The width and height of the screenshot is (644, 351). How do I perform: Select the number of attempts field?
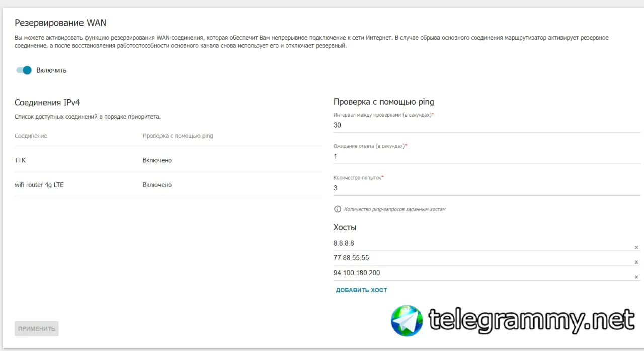pyautogui.click(x=487, y=188)
